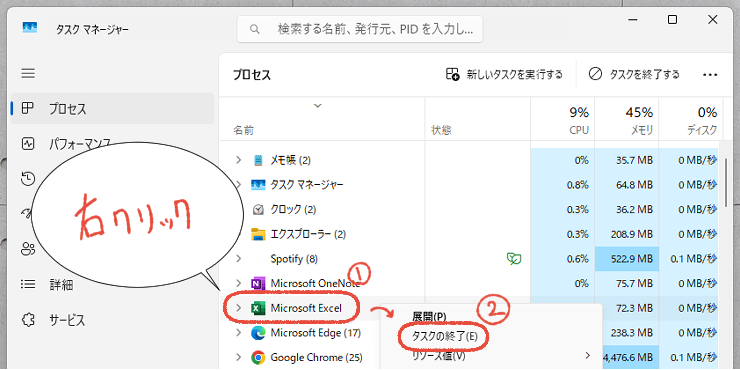Click the Processes sidebar icon
The width and height of the screenshot is (740, 370).
[28, 109]
